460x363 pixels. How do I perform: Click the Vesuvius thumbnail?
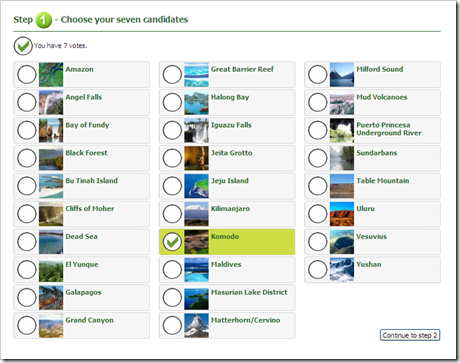coord(342,242)
